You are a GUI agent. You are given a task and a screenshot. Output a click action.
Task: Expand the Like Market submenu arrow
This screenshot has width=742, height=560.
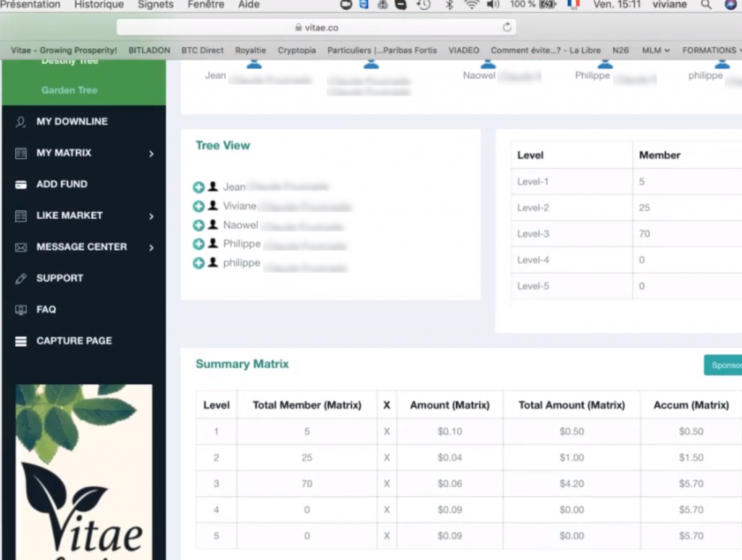tap(151, 216)
